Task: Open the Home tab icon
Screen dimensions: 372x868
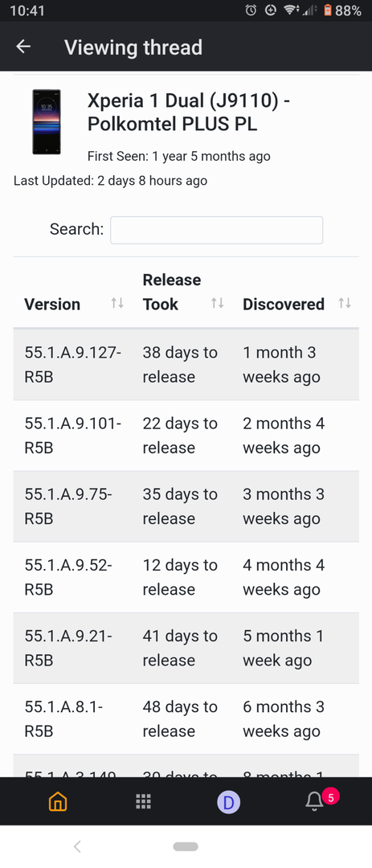Action: [58, 801]
